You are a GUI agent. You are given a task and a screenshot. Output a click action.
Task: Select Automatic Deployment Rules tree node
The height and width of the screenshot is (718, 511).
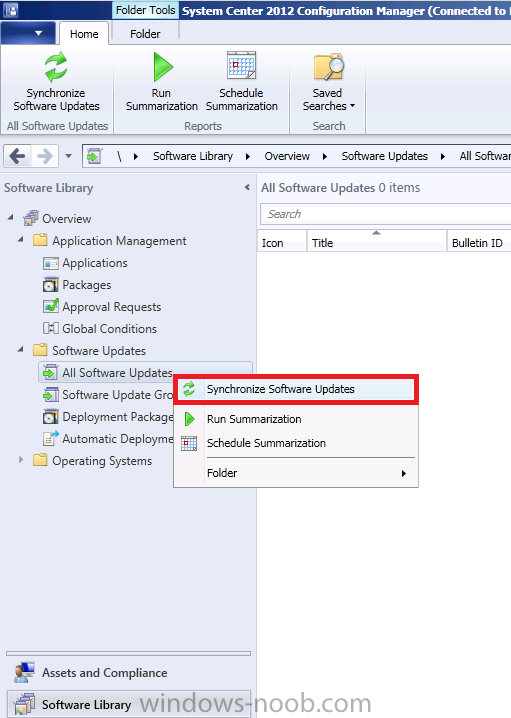pyautogui.click(x=118, y=439)
